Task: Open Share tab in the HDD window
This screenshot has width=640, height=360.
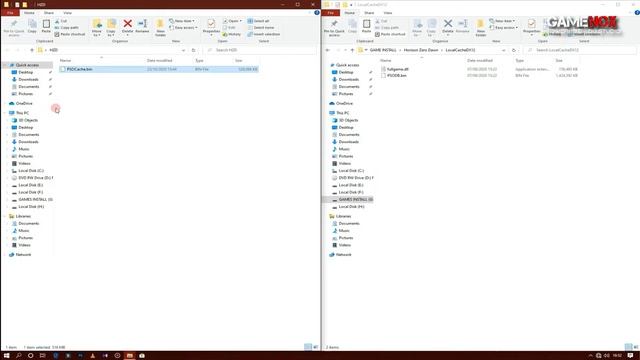Action: (x=49, y=13)
